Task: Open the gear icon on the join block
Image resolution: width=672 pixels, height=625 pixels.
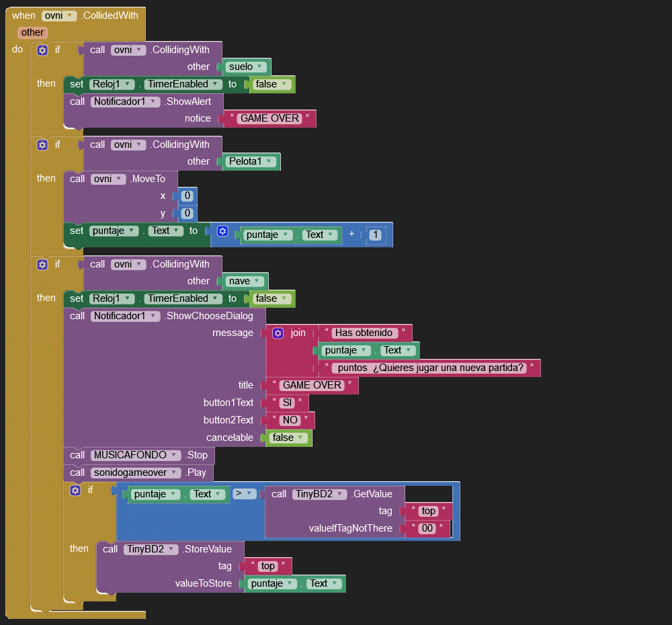Action: [x=278, y=333]
